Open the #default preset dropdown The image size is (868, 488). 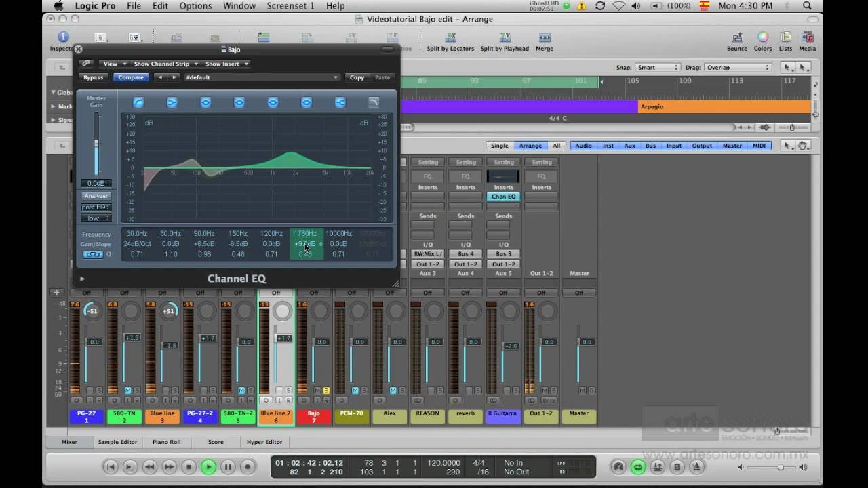[261, 77]
